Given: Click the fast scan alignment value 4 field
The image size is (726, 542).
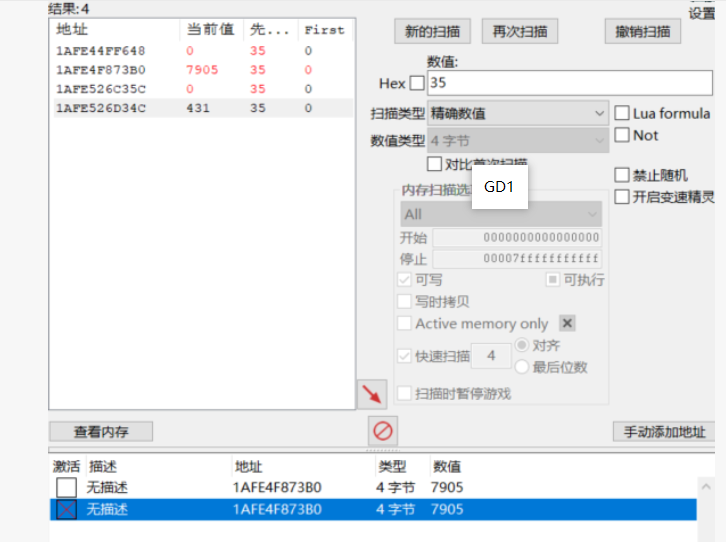Looking at the screenshot, I should pos(491,355).
